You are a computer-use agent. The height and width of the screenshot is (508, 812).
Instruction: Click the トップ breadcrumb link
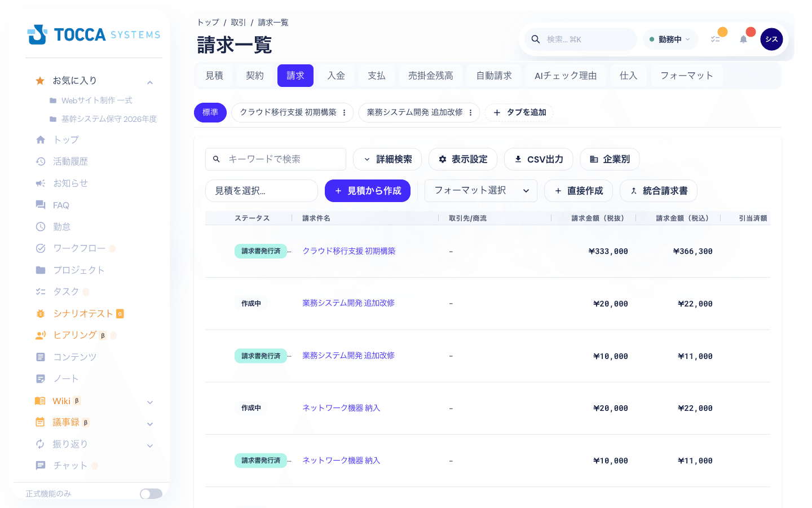point(208,23)
